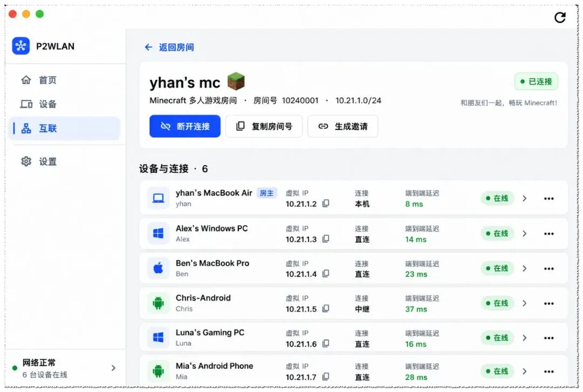
Task: Click the 断开连接 button
Action: tap(185, 126)
